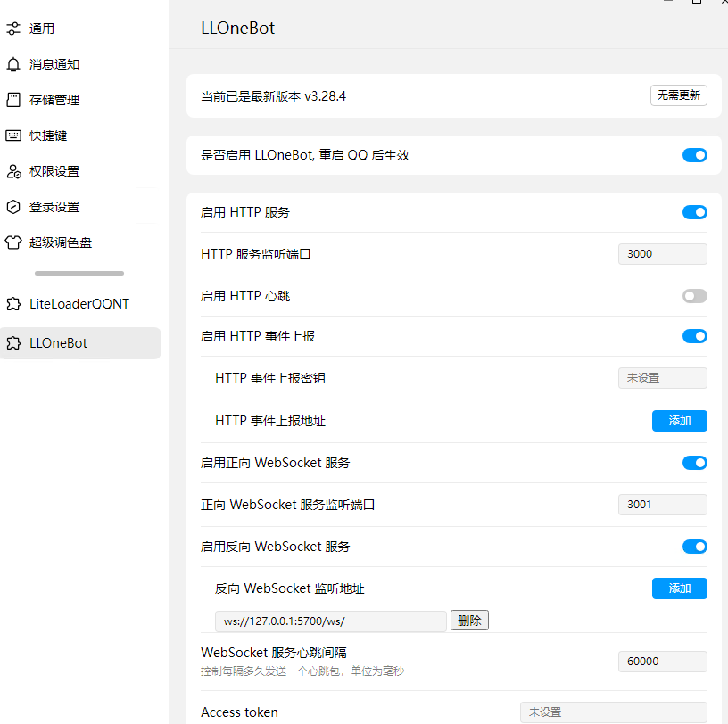Viewport: 728px width, 724px height.
Task: Click the person icon beside 权限设置
Action: [13, 171]
